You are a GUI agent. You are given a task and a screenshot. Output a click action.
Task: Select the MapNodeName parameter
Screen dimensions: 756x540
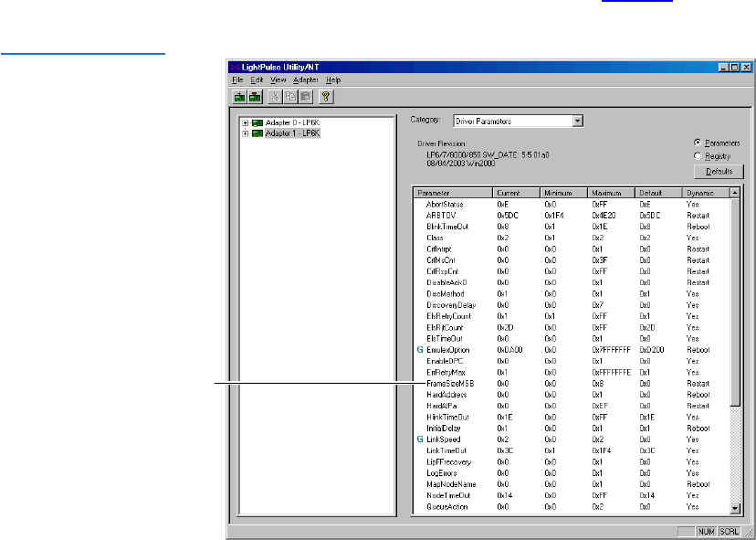[x=451, y=484]
